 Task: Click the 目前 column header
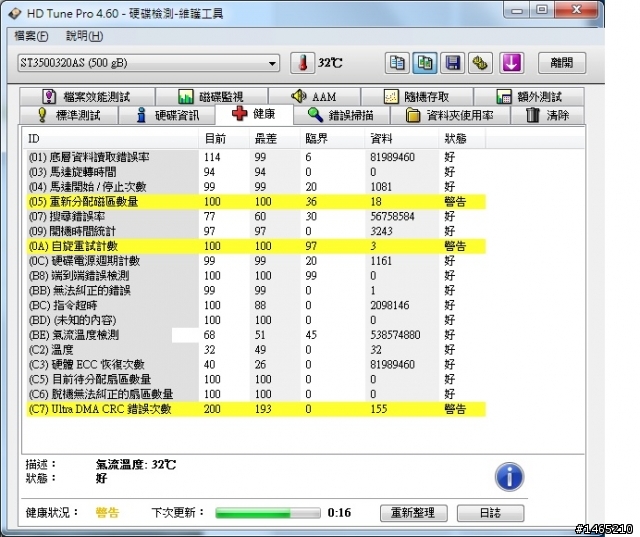(x=224, y=139)
